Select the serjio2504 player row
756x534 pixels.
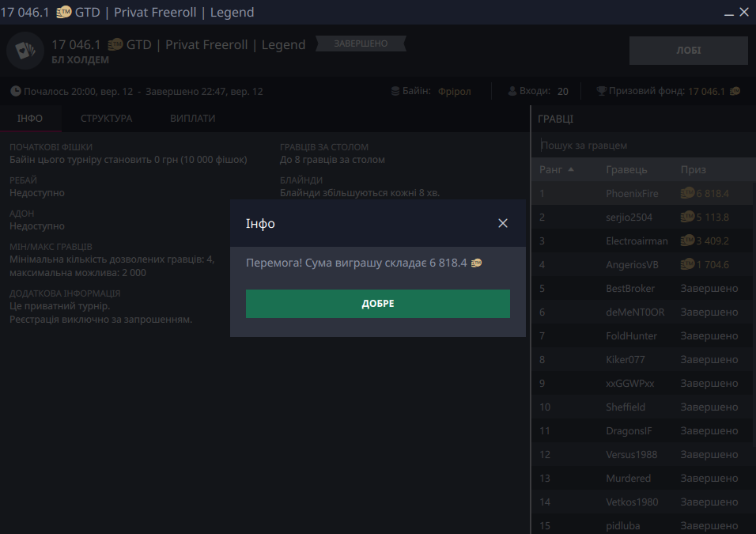point(629,217)
